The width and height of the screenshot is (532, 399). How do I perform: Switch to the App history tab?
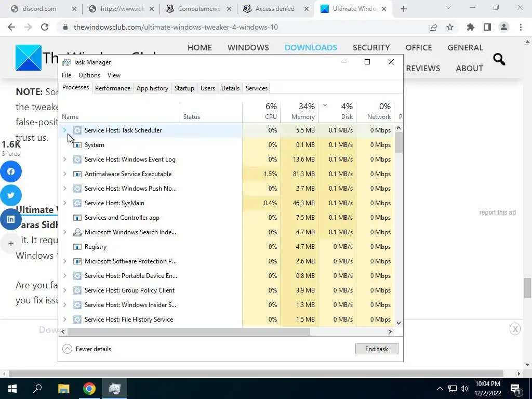152,88
